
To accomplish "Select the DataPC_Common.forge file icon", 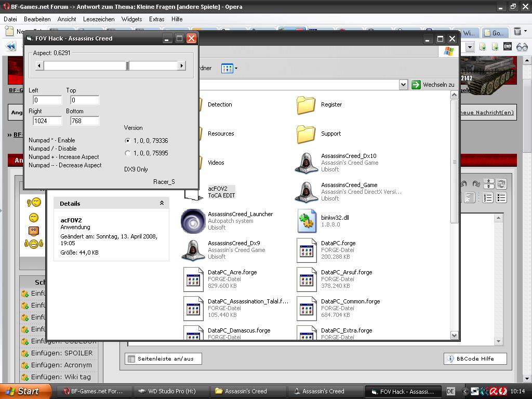I will (307, 309).
